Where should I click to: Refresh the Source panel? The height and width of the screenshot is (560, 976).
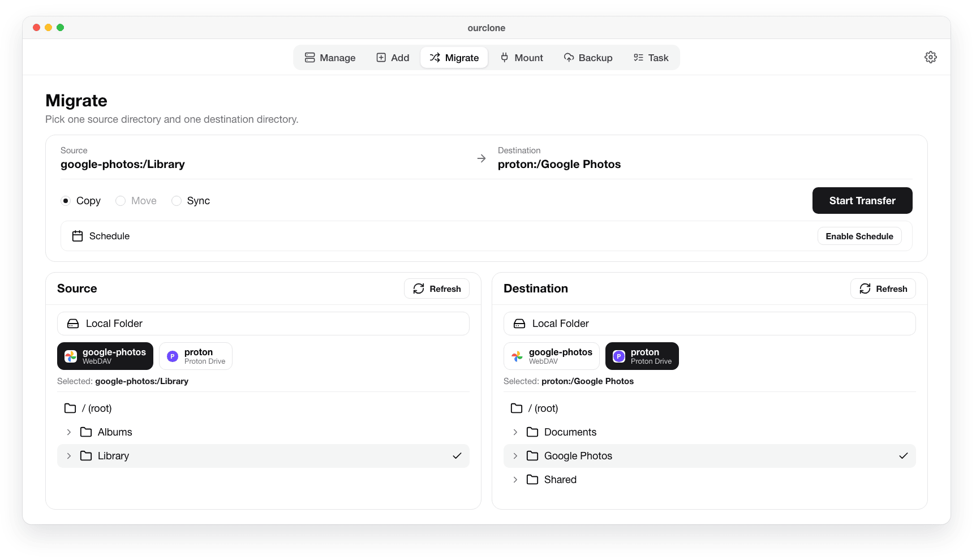437,288
